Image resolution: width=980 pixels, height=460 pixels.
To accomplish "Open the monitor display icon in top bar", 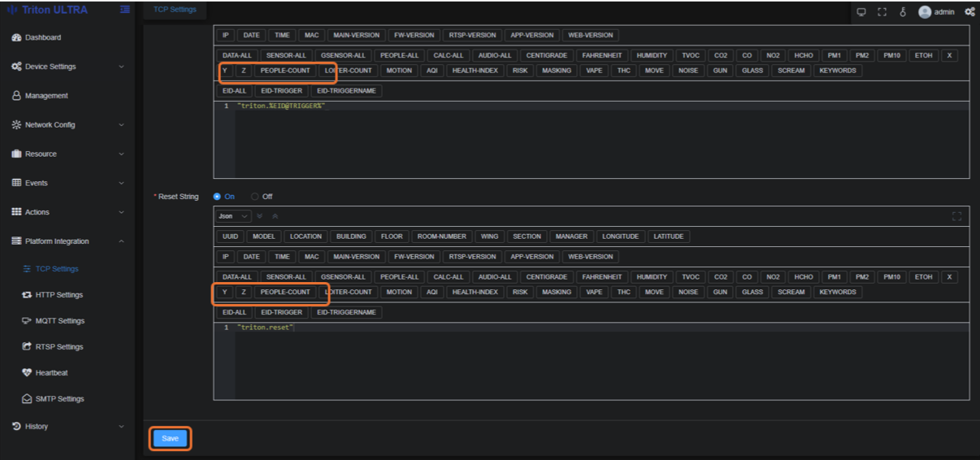I will 861,12.
